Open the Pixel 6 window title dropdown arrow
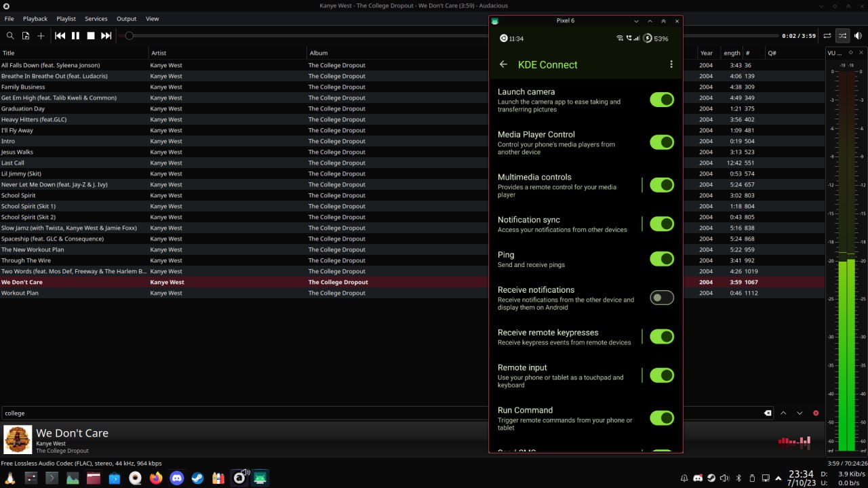868x488 pixels. (x=636, y=21)
